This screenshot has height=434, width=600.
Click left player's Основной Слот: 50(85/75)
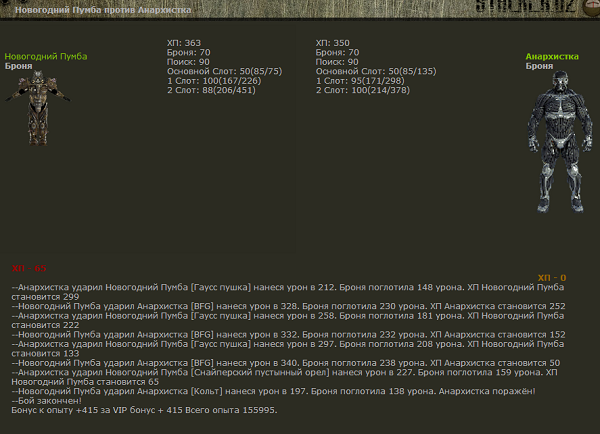224,71
